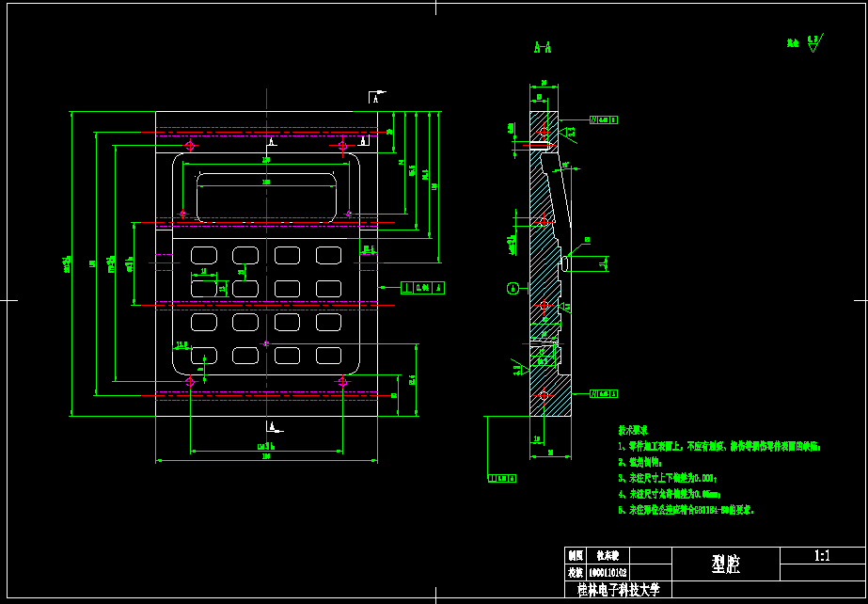868x604 pixels.
Task: Click section arrow A below front view
Action: [x=274, y=426]
